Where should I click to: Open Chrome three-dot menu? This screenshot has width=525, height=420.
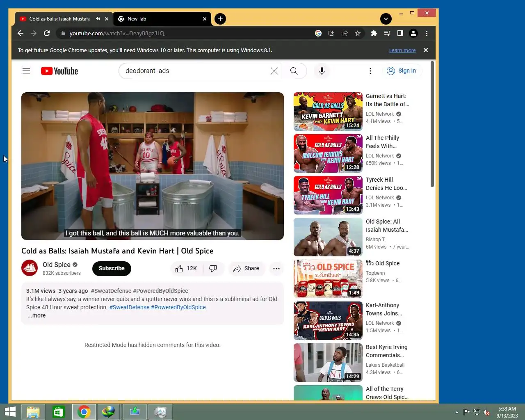(427, 33)
